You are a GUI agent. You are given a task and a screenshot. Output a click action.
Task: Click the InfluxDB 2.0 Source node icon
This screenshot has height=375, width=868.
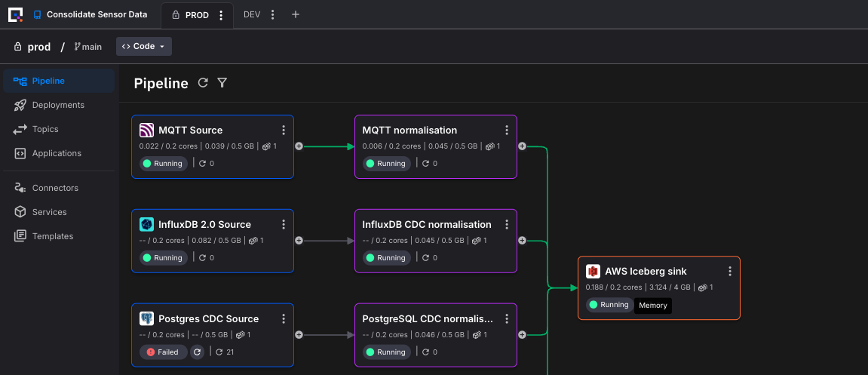pyautogui.click(x=146, y=224)
